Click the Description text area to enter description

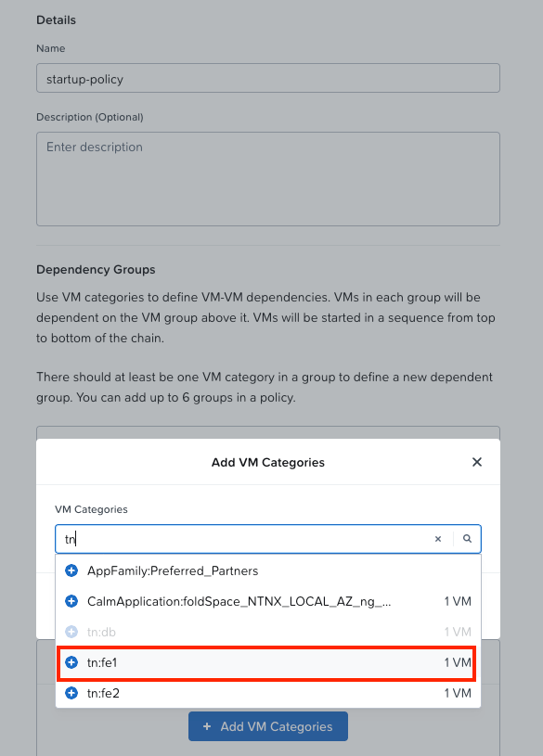coord(267,176)
